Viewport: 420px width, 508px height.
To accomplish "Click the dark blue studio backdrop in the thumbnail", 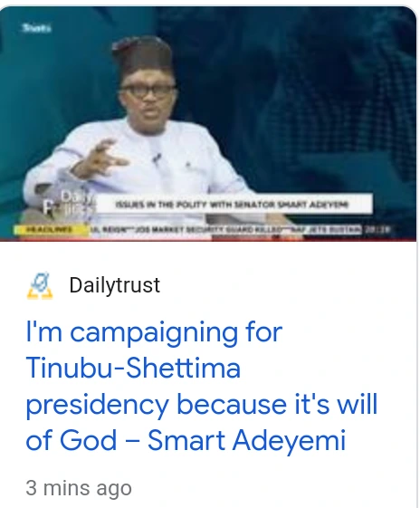I will click(x=308, y=97).
